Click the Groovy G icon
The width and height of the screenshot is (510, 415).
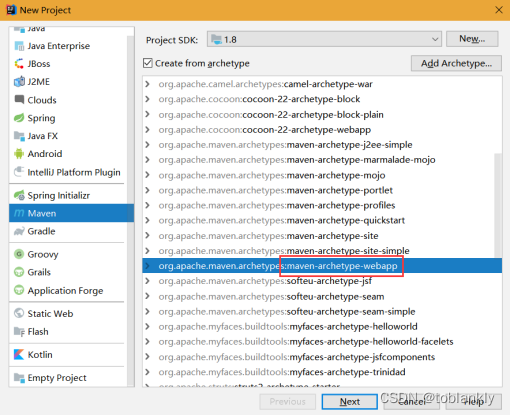[x=19, y=254]
